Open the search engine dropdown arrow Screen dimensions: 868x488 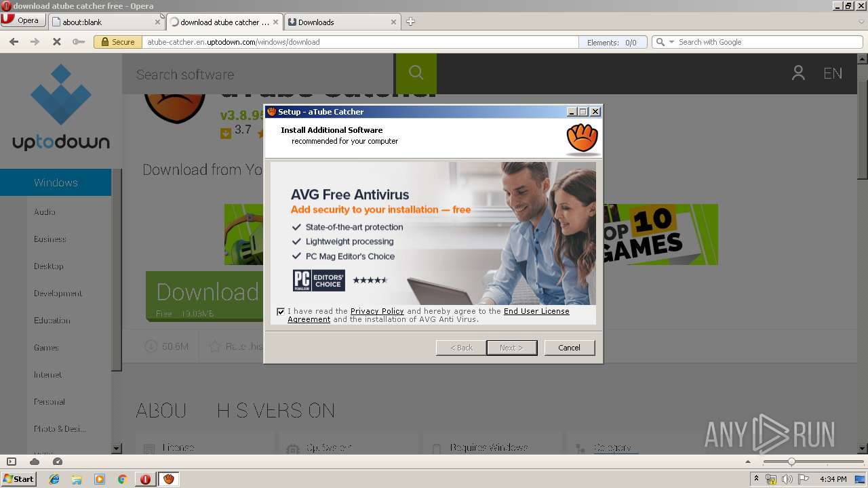[672, 42]
